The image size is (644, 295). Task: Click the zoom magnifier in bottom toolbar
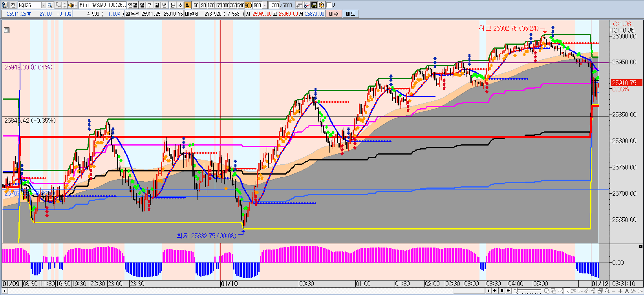click(607, 291)
